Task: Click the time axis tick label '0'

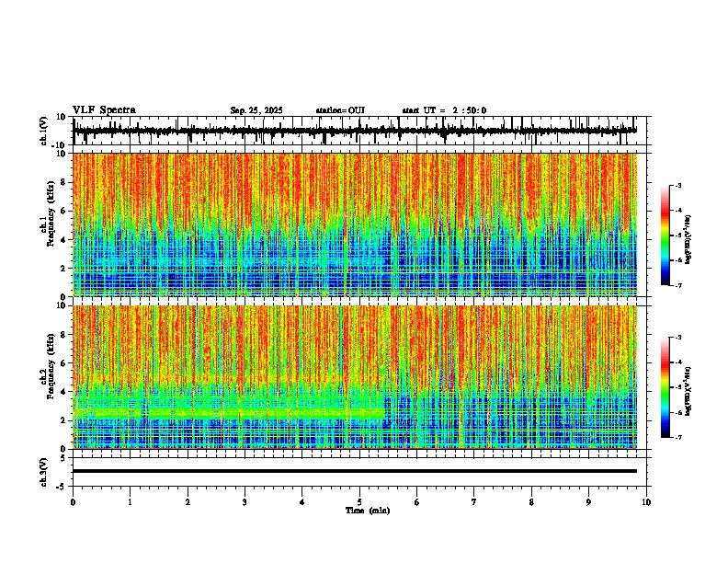Action: [x=73, y=502]
